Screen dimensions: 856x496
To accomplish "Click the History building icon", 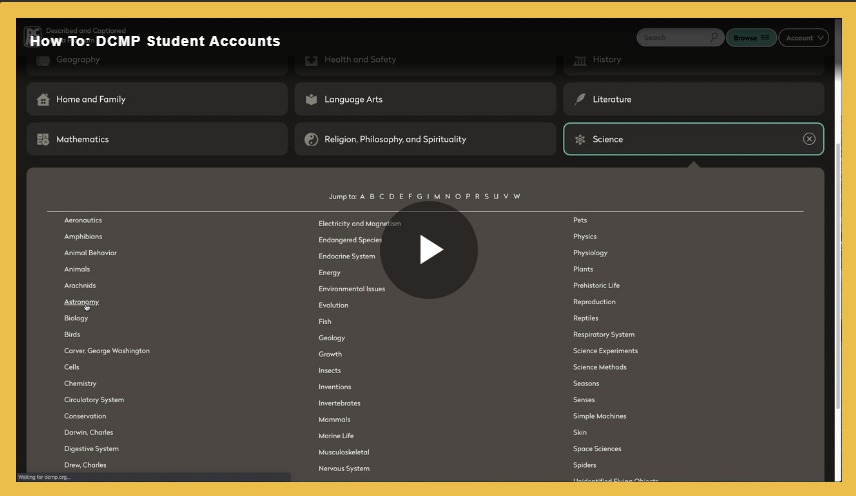I will pyautogui.click(x=580, y=60).
